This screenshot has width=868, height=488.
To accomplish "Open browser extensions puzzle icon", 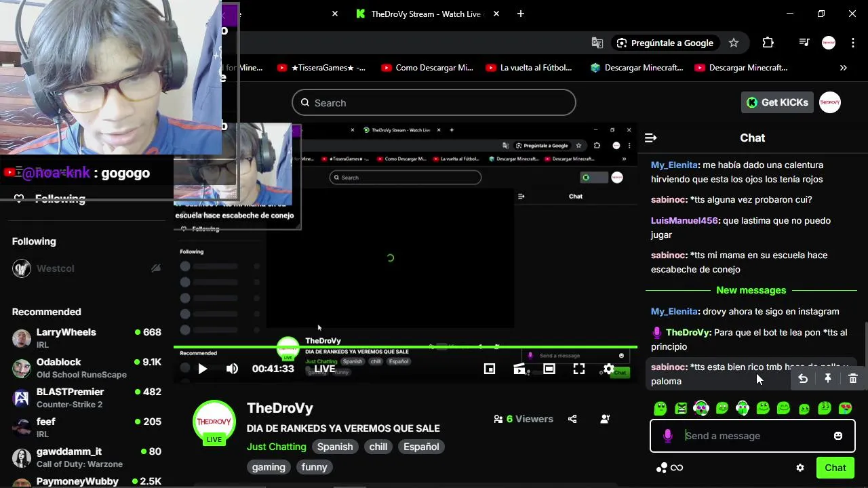I will [x=768, y=43].
